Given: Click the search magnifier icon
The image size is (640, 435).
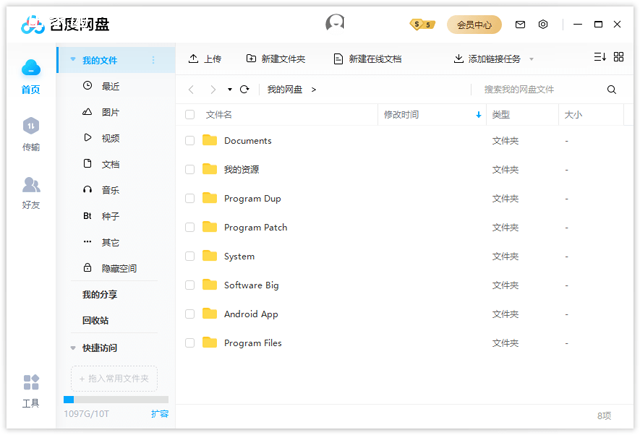Looking at the screenshot, I should click(611, 89).
